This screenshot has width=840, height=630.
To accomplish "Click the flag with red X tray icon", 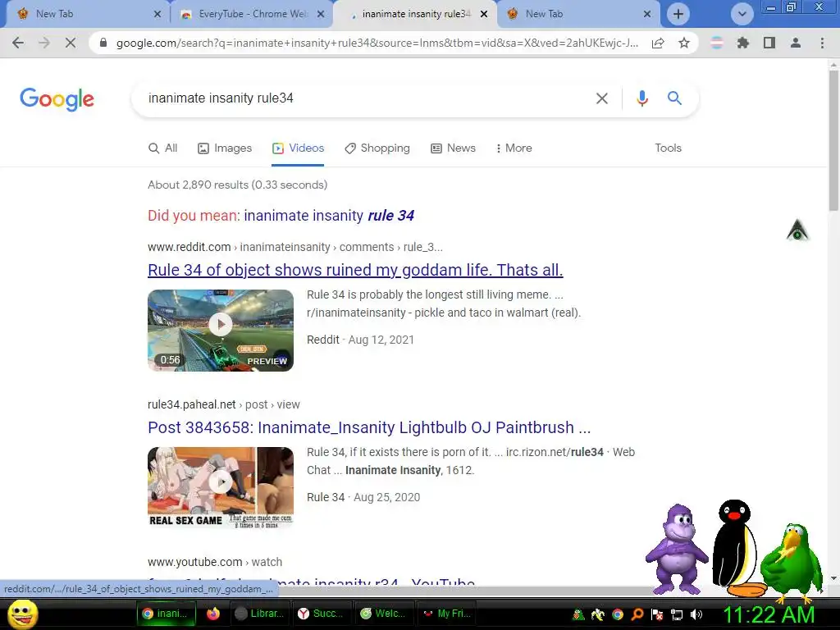I will pyautogui.click(x=657, y=614).
